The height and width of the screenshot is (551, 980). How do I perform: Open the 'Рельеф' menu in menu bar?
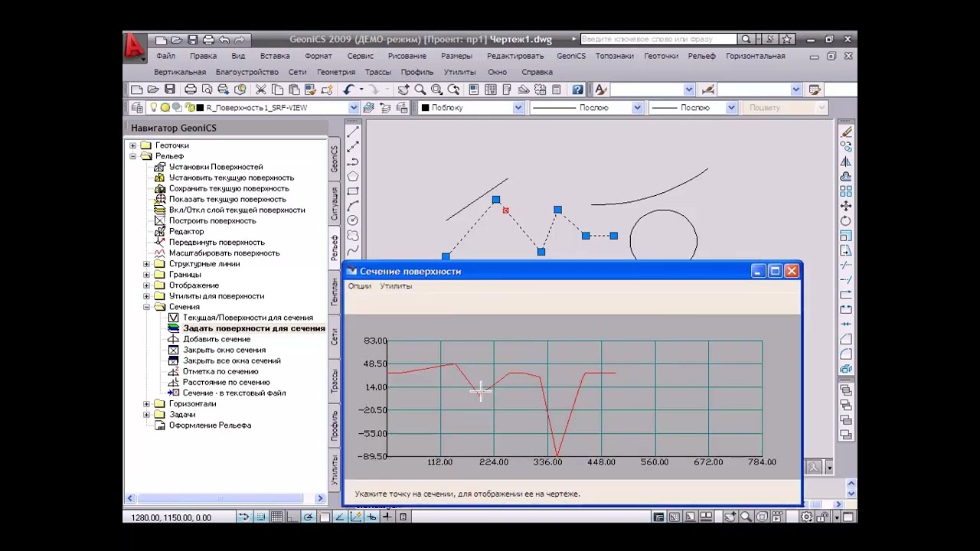tap(701, 56)
